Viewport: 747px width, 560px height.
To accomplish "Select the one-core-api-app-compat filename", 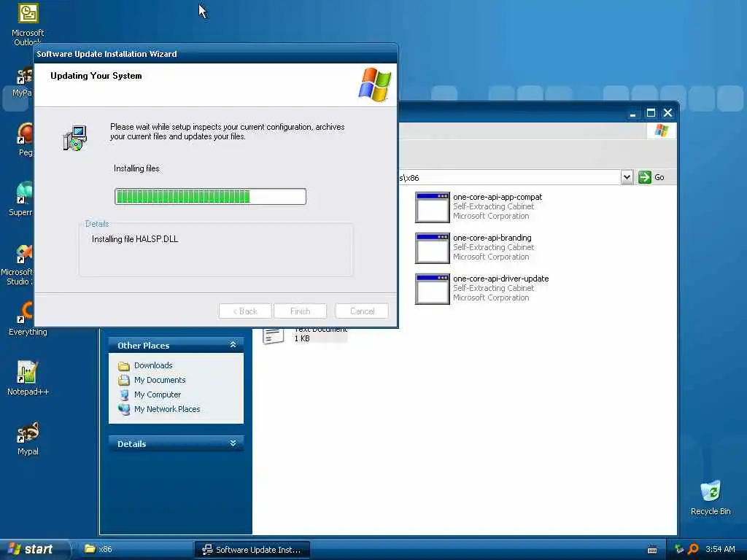I will coord(498,197).
